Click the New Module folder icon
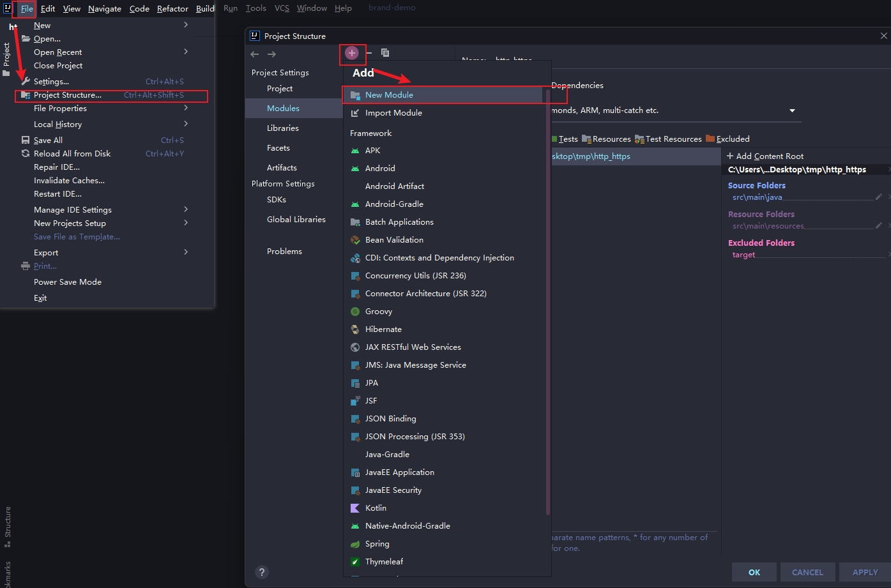Viewport: 891px width, 588px height. pyautogui.click(x=355, y=95)
